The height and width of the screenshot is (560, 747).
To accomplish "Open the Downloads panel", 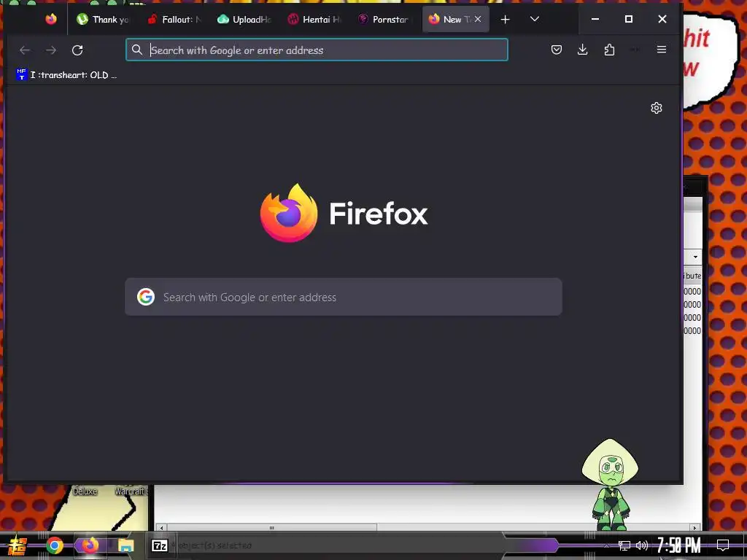I will [583, 50].
